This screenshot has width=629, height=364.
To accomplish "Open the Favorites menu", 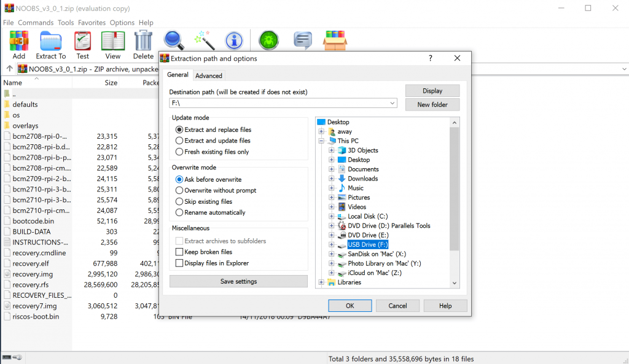I will click(x=92, y=23).
